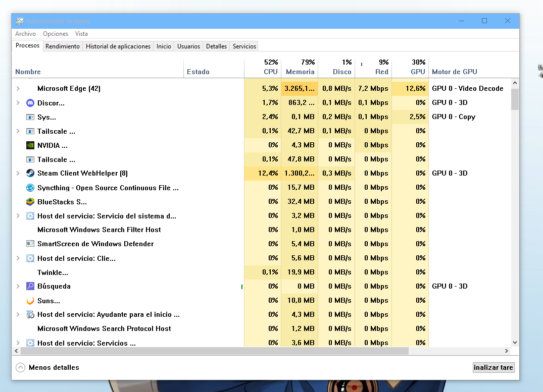Select the second Tailscale row with 47,8 MB
The image size is (543, 392).
[x=262, y=159]
